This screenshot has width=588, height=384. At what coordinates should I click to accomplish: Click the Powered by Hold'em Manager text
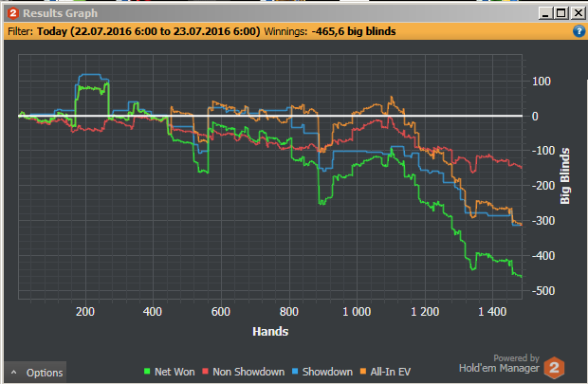coord(499,363)
